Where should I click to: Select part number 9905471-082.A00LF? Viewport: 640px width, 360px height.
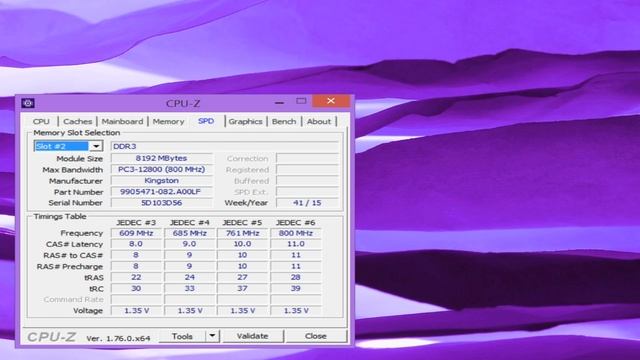pos(162,191)
